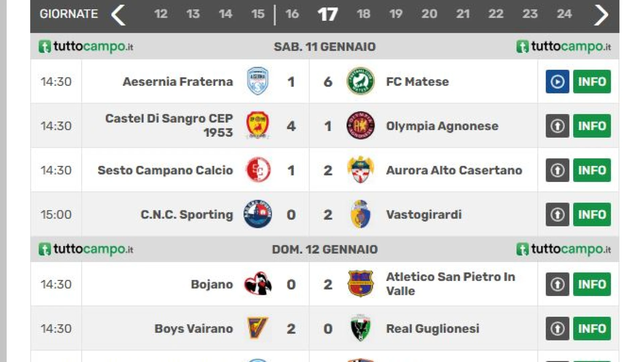644x362 pixels.
Task: Play the Aesernia Fraterna match video
Action: coord(557,81)
